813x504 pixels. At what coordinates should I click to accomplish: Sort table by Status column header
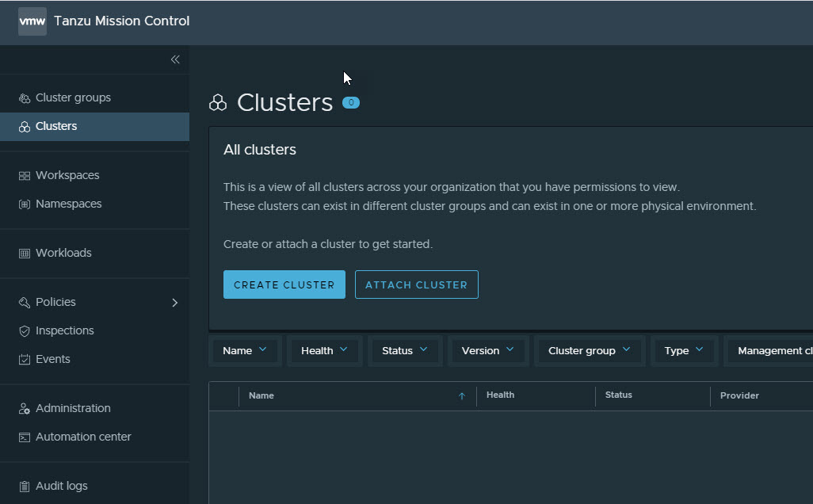(x=619, y=395)
